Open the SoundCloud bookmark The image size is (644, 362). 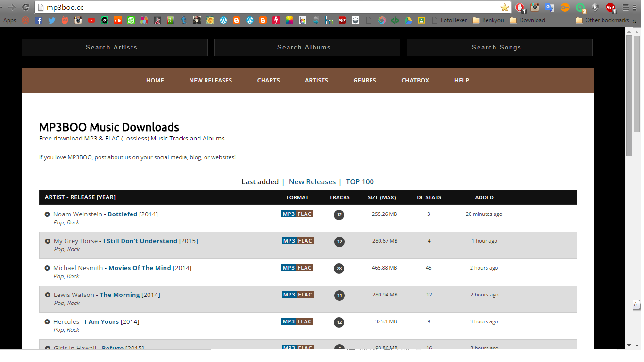[x=118, y=20]
